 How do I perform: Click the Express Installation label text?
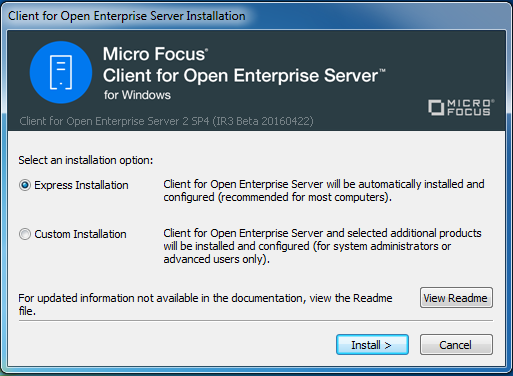pyautogui.click(x=81, y=185)
